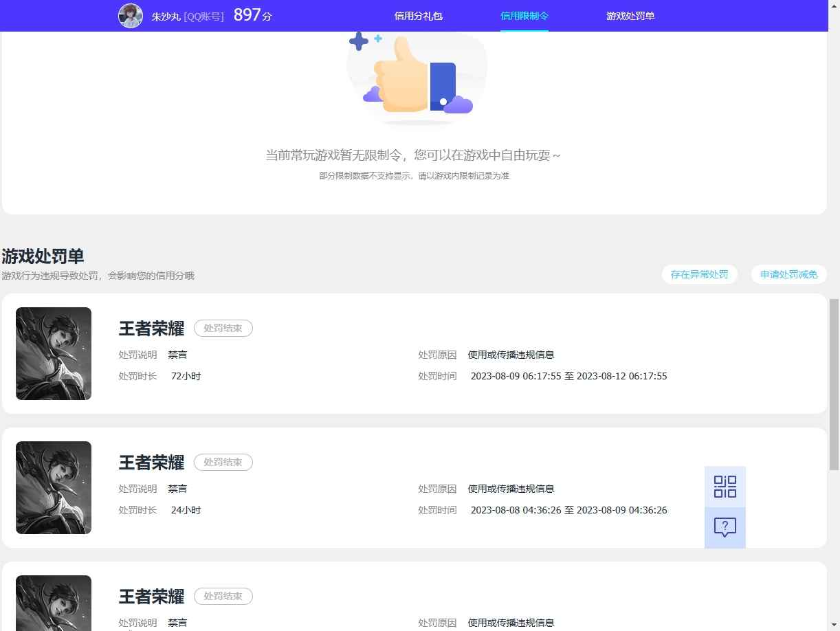The width and height of the screenshot is (840, 631).
Task: Click 禁言 in the 72小时 record
Action: (177, 355)
